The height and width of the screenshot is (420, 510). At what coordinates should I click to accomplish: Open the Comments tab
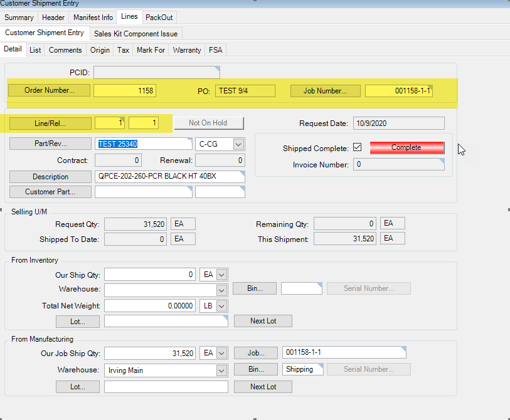click(x=65, y=50)
